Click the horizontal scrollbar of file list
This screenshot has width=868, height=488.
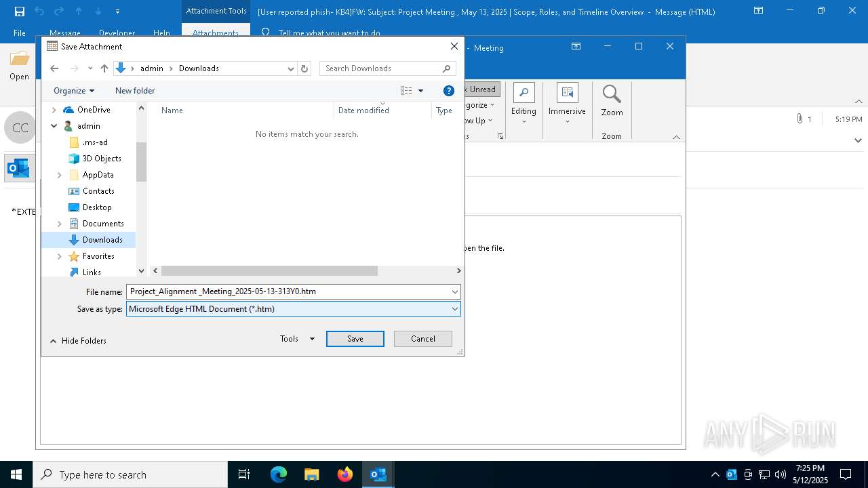(269, 270)
